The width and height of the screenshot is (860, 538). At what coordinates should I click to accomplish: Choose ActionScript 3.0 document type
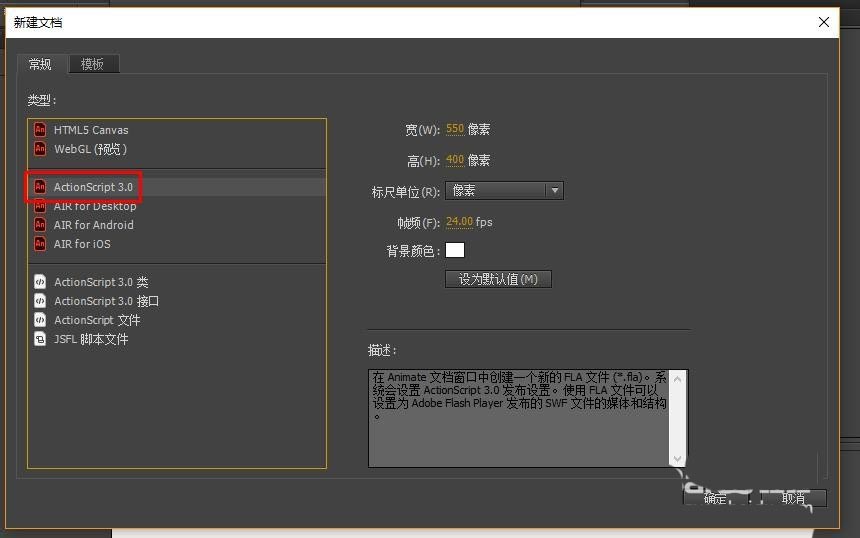[177, 187]
